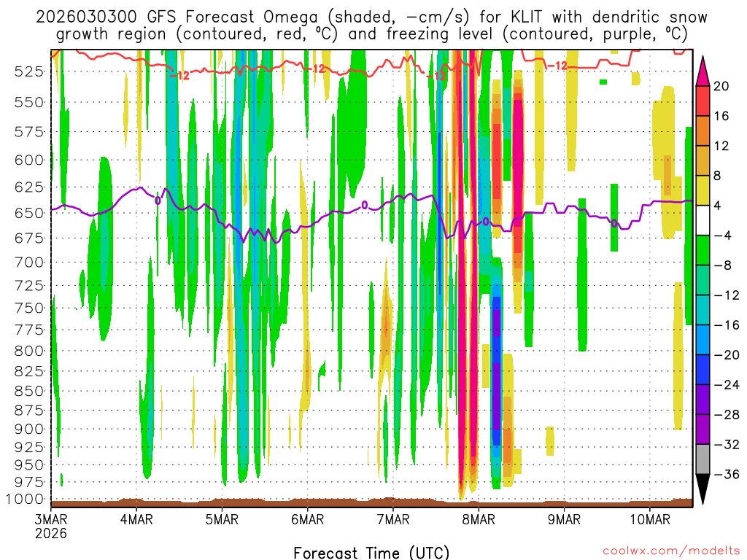Click the red 16 to 20 colorbar swatch
Screen dimensions: 747x560
(x=703, y=101)
